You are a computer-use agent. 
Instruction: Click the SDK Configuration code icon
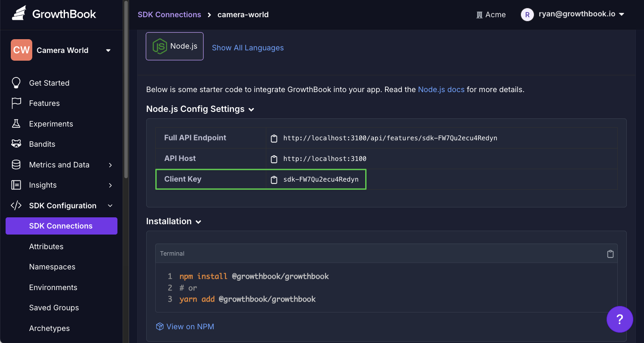coord(16,206)
